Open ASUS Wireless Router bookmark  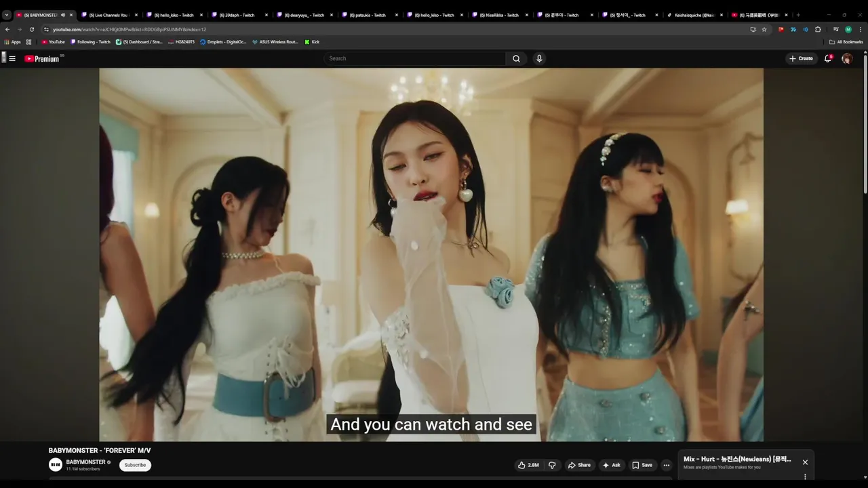275,42
